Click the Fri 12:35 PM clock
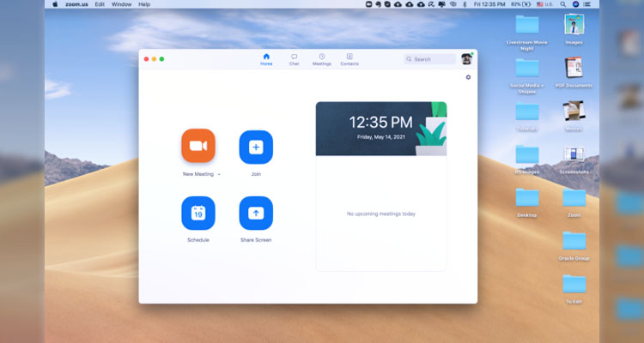This screenshot has height=343, width=644. pyautogui.click(x=489, y=4)
